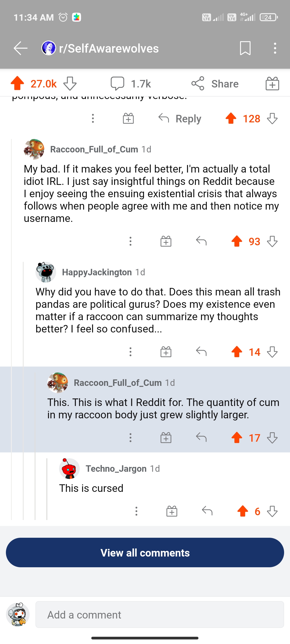Give an award to the post
This screenshot has width=290, height=644.
coord(272,83)
